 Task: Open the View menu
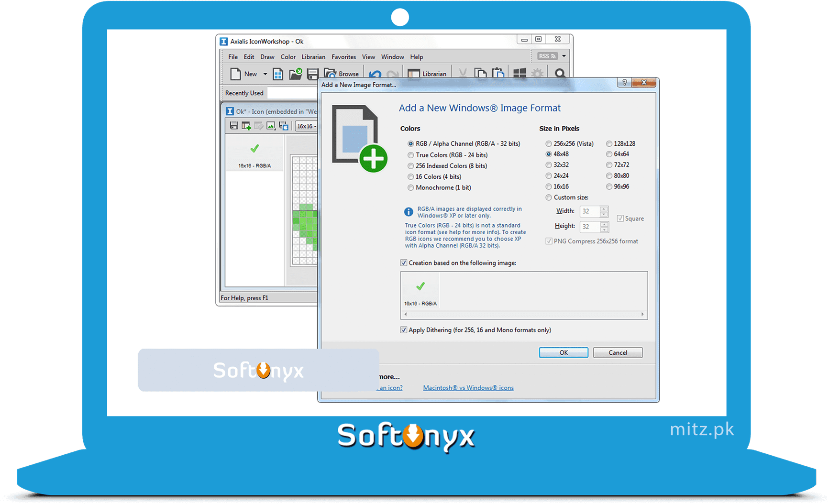point(368,57)
